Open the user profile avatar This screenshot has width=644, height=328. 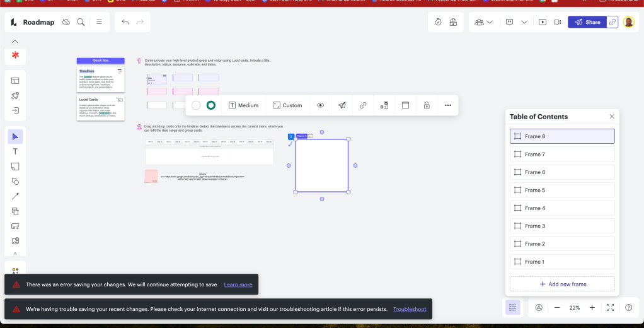[x=628, y=22]
